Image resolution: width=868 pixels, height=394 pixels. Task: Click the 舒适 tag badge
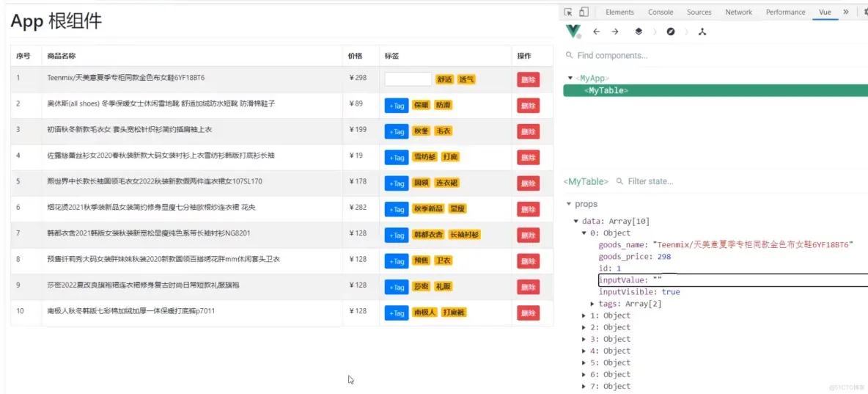(444, 79)
